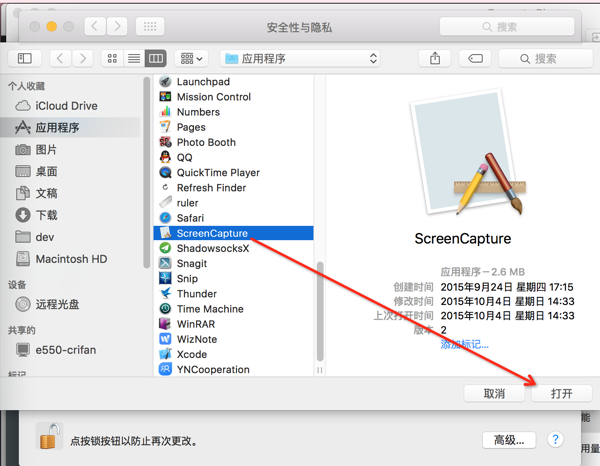This screenshot has height=466, width=600.
Task: Switch to icon view
Action: (x=112, y=59)
